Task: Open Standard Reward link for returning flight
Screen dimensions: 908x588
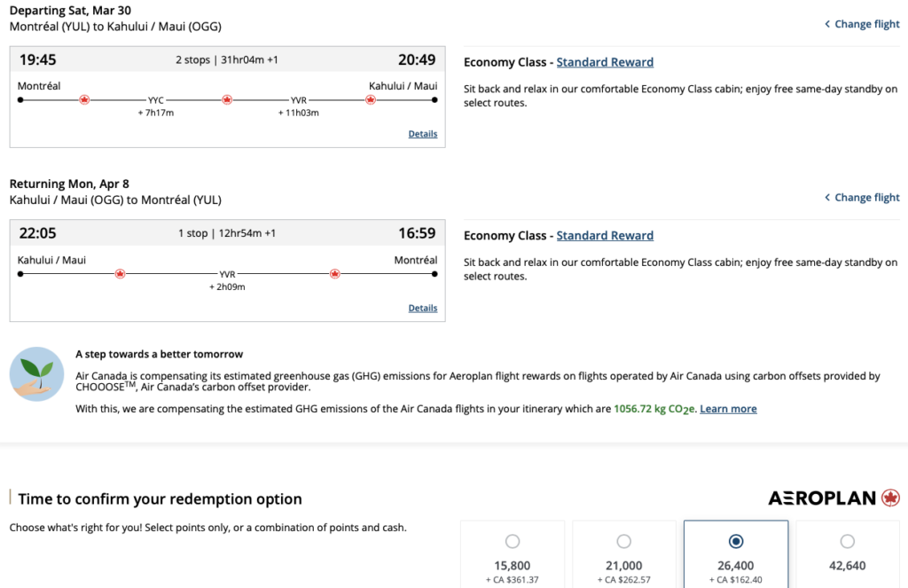Action: (605, 236)
